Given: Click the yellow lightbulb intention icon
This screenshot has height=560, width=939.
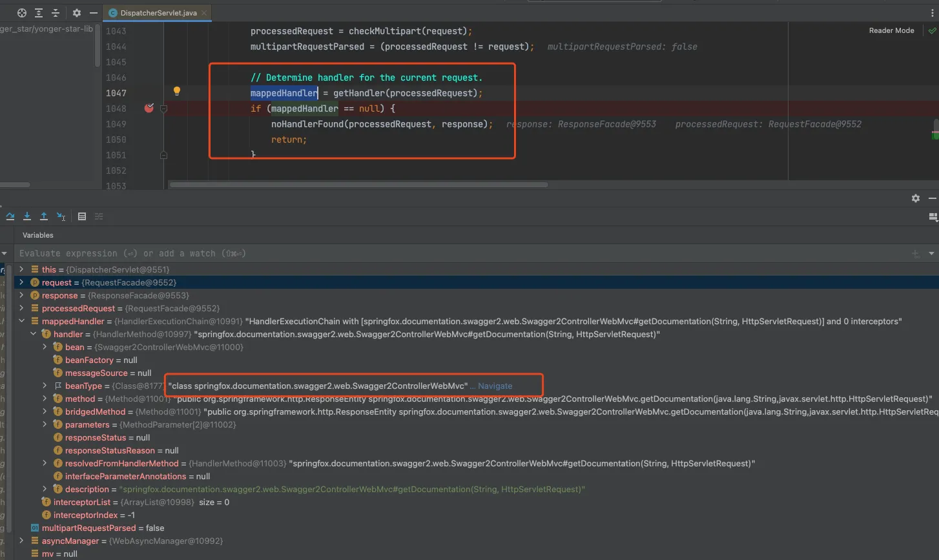Looking at the screenshot, I should tap(176, 92).
